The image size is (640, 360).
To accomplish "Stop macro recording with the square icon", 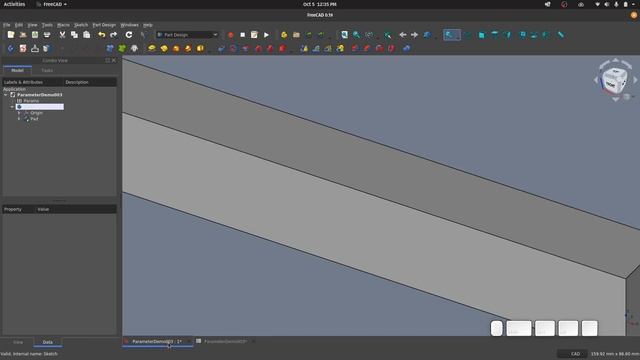I will (x=242, y=35).
